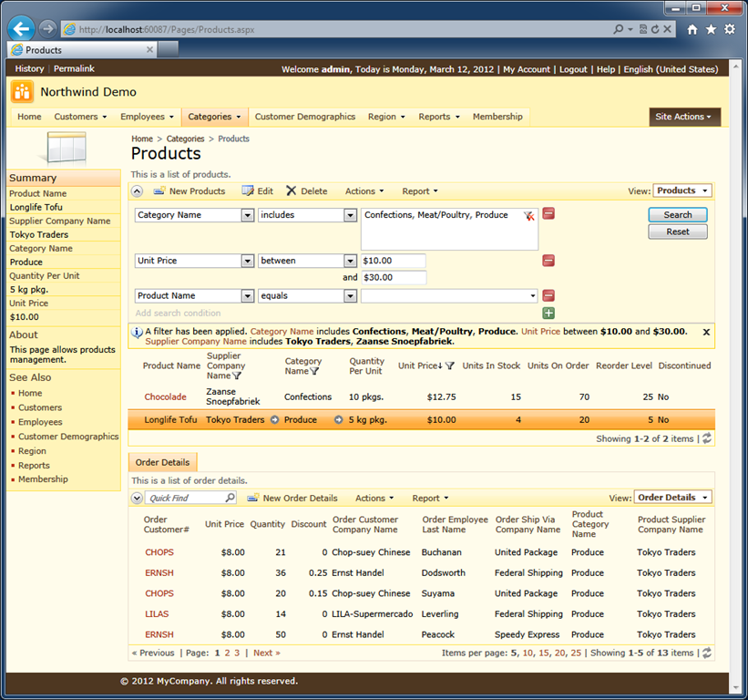Open the Employees menu

[147, 117]
